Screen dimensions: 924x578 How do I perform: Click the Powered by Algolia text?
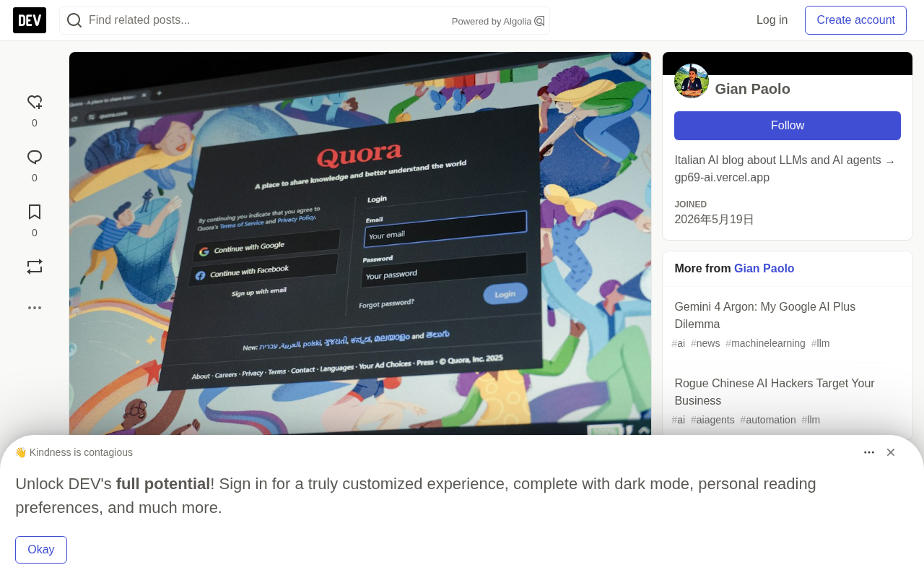(492, 22)
